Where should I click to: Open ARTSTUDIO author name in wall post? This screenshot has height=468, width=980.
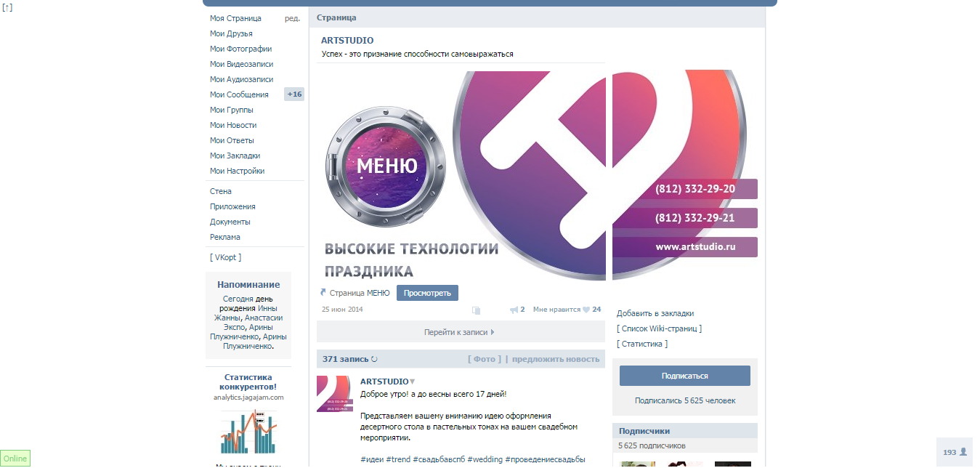click(x=384, y=382)
